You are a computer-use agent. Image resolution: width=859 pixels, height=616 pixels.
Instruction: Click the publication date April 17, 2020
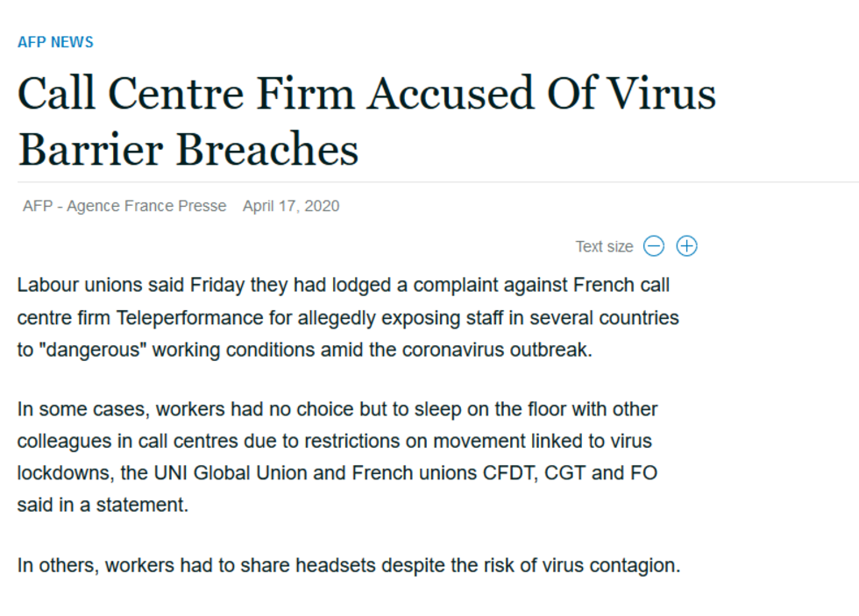point(291,206)
